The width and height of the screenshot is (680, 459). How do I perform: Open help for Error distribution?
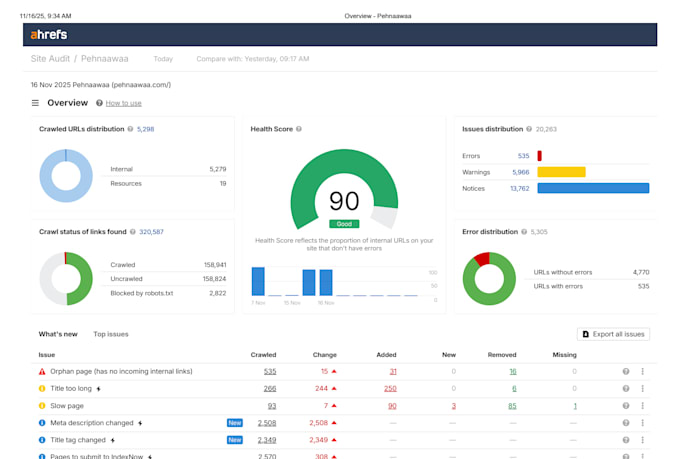[x=524, y=232]
